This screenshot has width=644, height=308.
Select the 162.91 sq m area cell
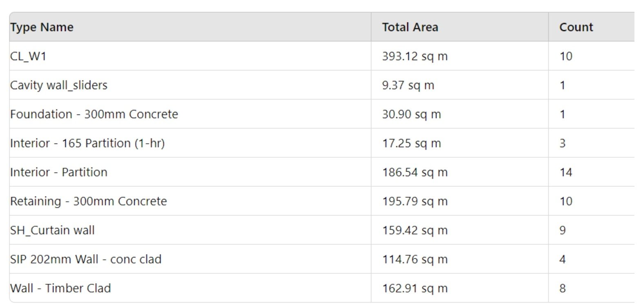click(415, 288)
